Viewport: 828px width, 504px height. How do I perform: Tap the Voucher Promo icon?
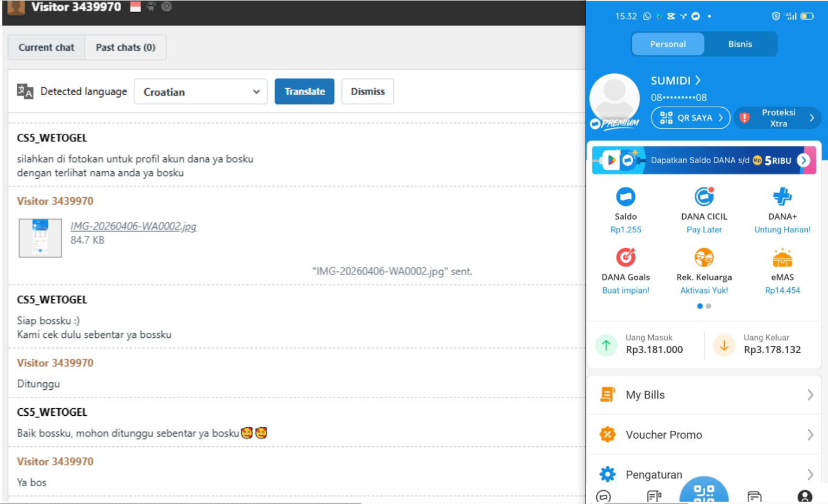[x=607, y=434]
